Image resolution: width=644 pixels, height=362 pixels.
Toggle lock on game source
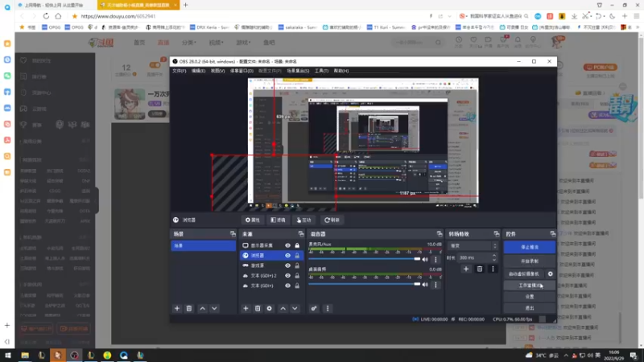coord(297,265)
